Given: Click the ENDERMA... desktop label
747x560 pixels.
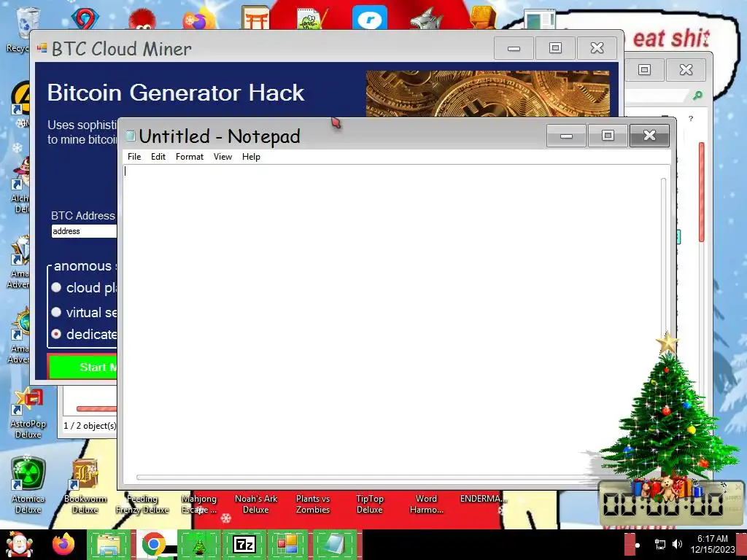Looking at the screenshot, I should coord(483,499).
